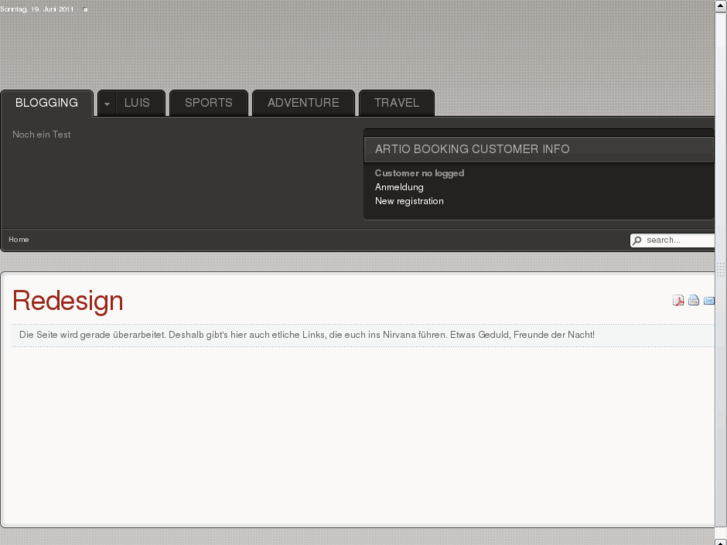
Task: Click the Die Seite wird gerade überarbeitet paragraph
Action: pyautogui.click(x=307, y=334)
